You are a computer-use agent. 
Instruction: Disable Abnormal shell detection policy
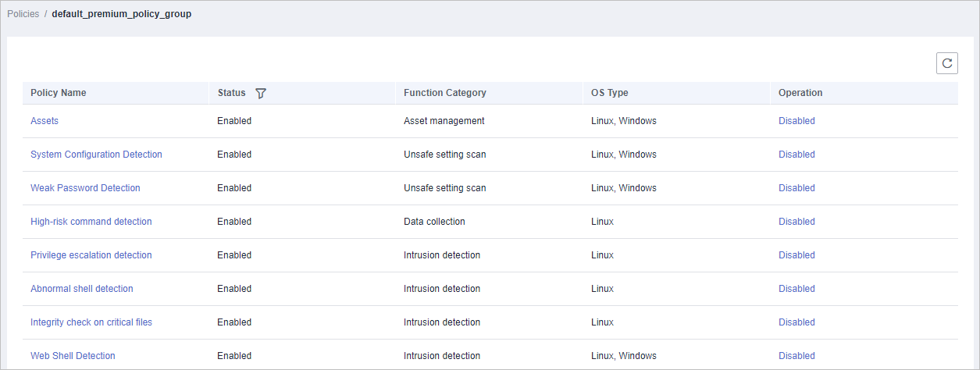pos(796,289)
